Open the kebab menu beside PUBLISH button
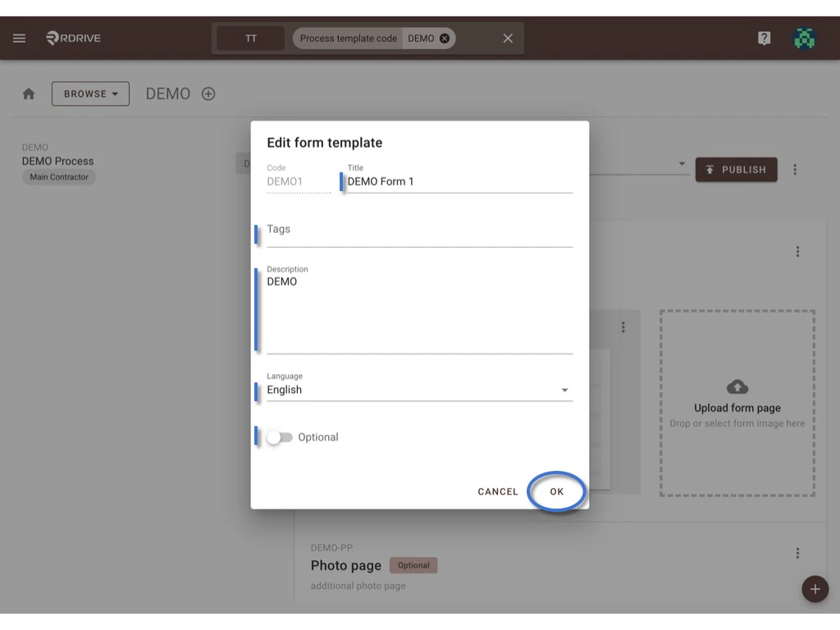This screenshot has width=840, height=630. [x=795, y=169]
